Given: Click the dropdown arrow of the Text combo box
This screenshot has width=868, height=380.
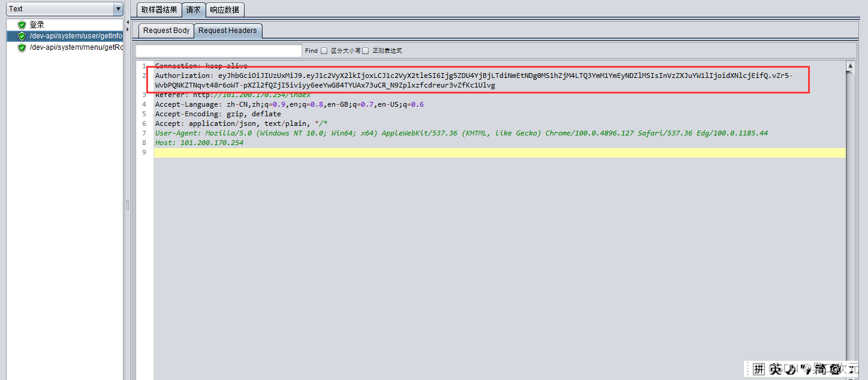Looking at the screenshot, I should [x=117, y=9].
